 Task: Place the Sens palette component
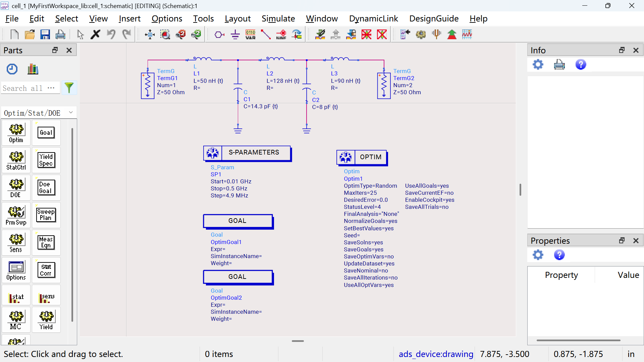16,243
